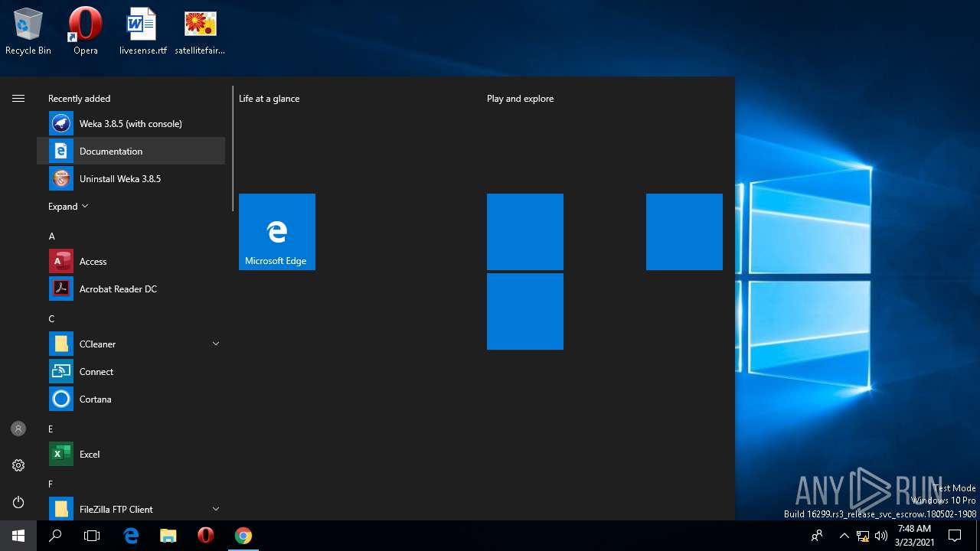980x551 pixels.
Task: Open taskbar Search magnifier
Action: (x=55, y=536)
